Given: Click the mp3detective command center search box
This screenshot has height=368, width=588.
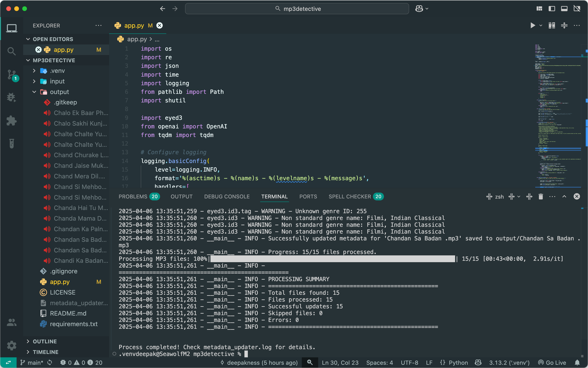Looking at the screenshot, I should (297, 8).
